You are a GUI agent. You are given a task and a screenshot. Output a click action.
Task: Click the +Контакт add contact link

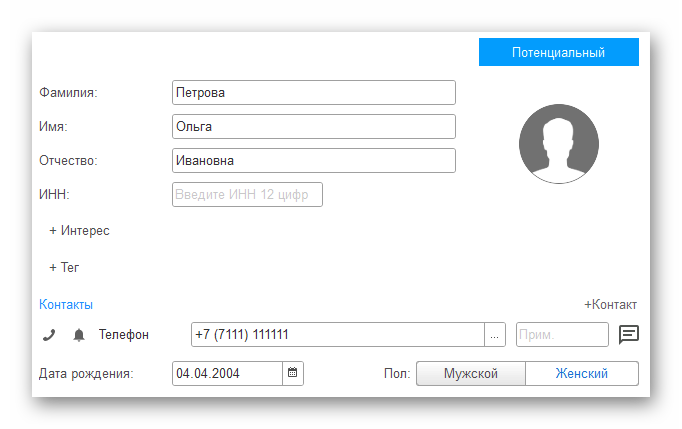tap(610, 305)
